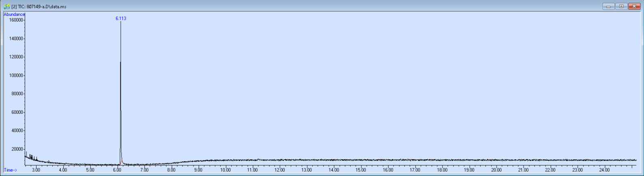Click the 6.113 peak retention time label
The height and width of the screenshot is (176, 644).
coord(121,18)
